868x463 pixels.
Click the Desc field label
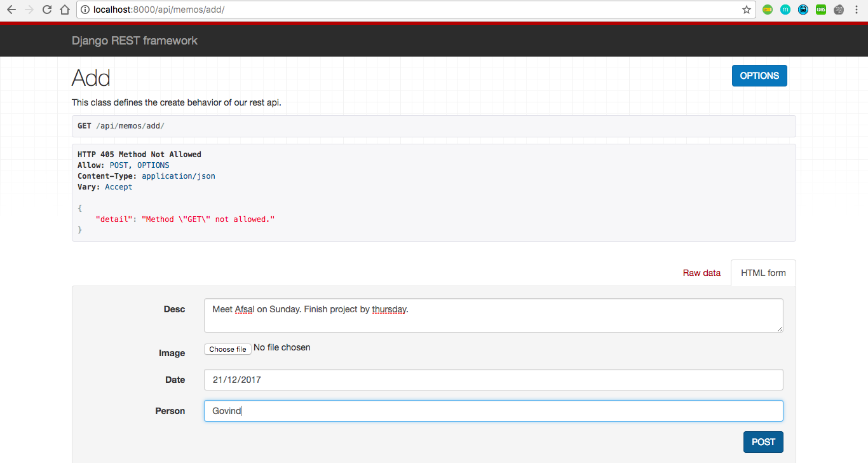pyautogui.click(x=174, y=309)
